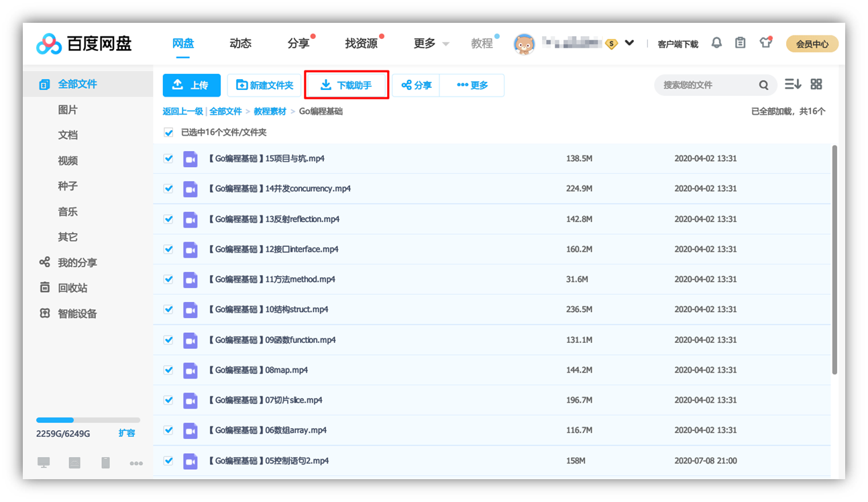The width and height of the screenshot is (868, 502).
Task: Expand the 更多 dropdown in top navigation
Action: pos(431,44)
